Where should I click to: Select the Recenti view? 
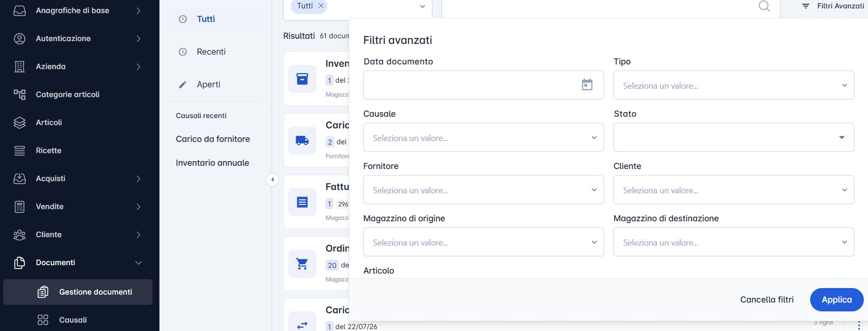click(x=215, y=52)
